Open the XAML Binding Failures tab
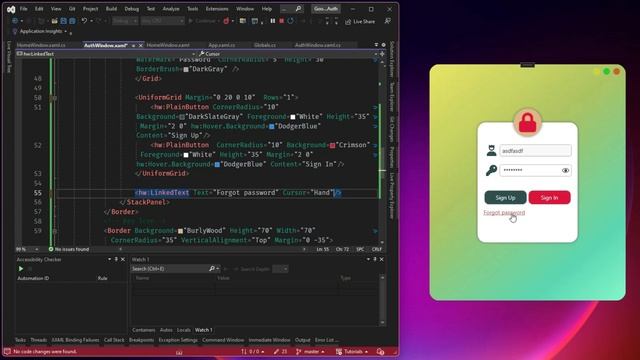The width and height of the screenshot is (640, 360). [x=75, y=340]
